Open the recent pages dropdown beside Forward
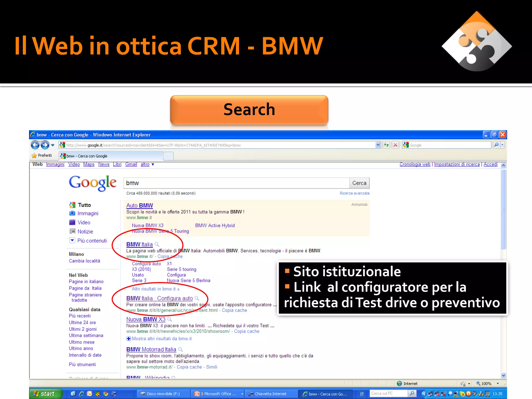532x399 pixels. point(53,145)
